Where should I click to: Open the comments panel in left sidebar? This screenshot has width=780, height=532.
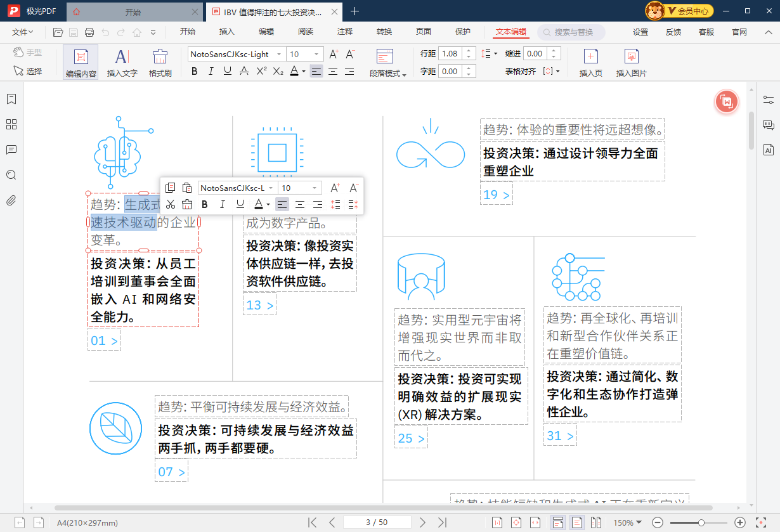(11, 150)
